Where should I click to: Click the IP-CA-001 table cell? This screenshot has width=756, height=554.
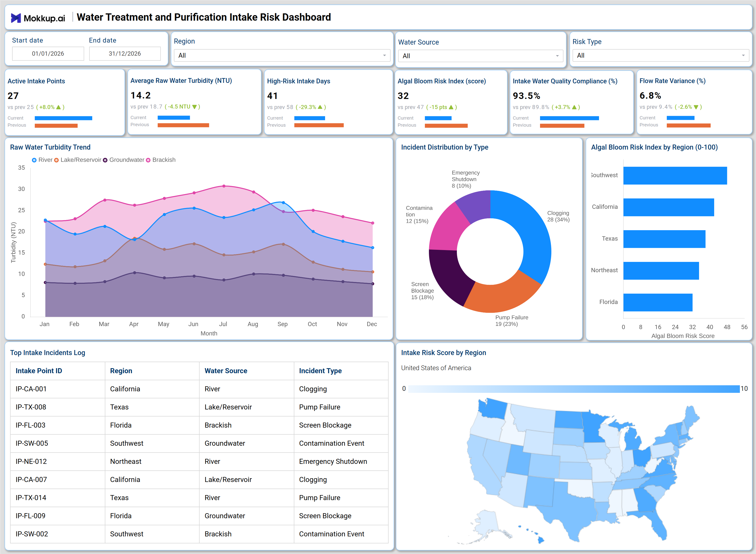[x=58, y=389]
